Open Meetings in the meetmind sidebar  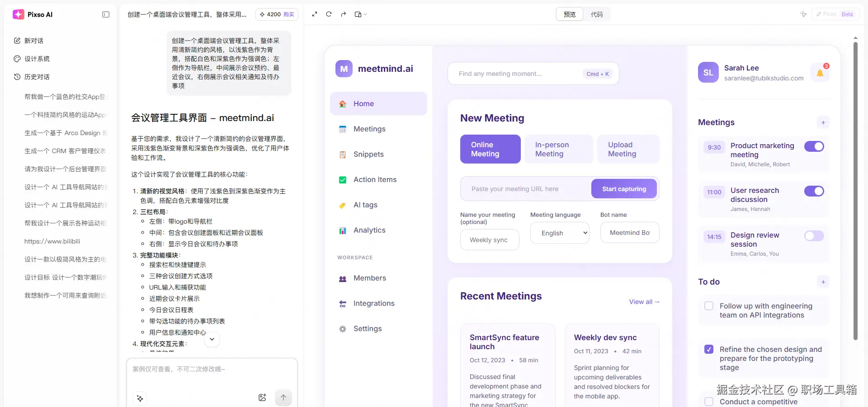[378, 129]
